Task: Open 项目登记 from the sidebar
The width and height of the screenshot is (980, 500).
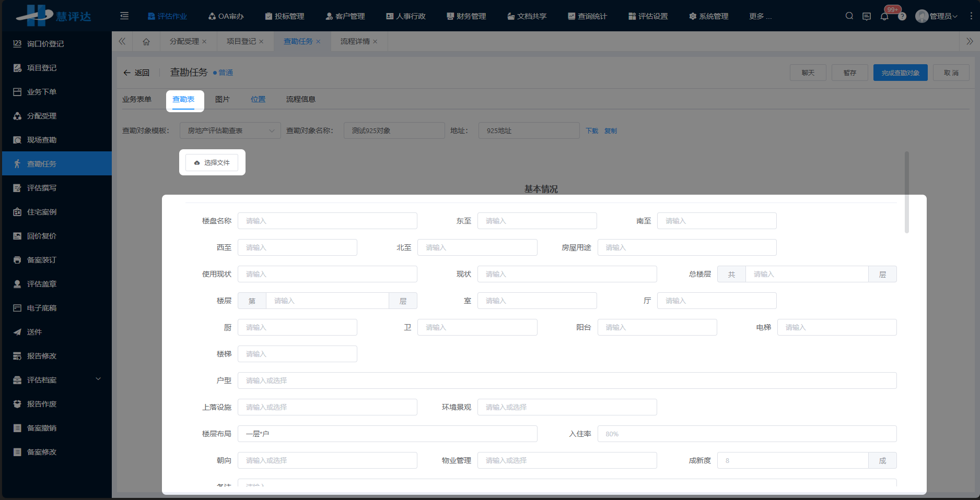Action: point(42,67)
